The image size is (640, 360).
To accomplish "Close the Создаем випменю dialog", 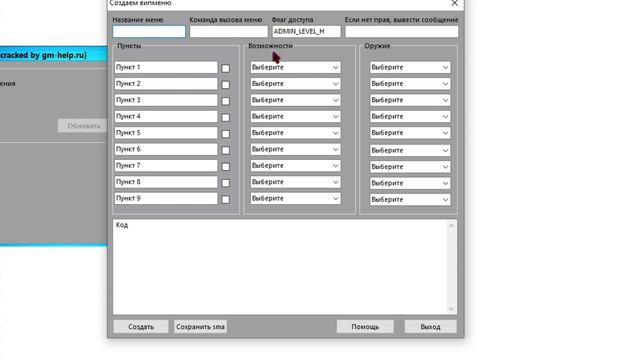I will coord(454,3).
